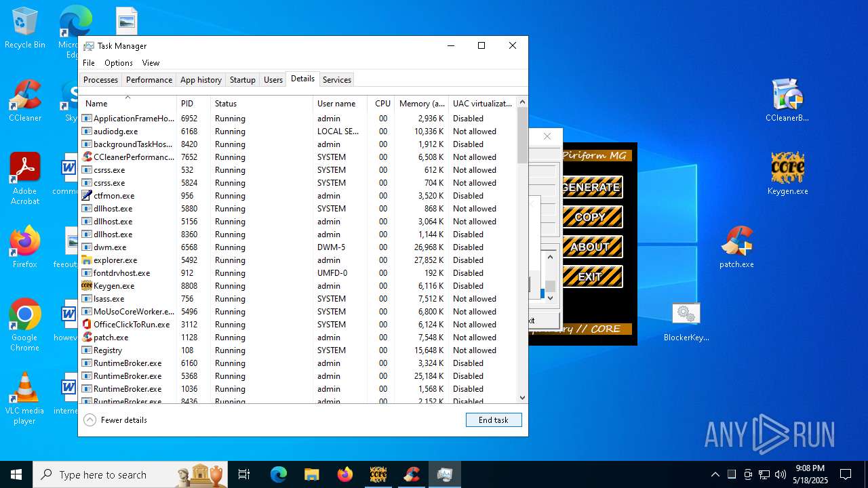Click Microsoft Edge taskbar icon

click(279, 474)
